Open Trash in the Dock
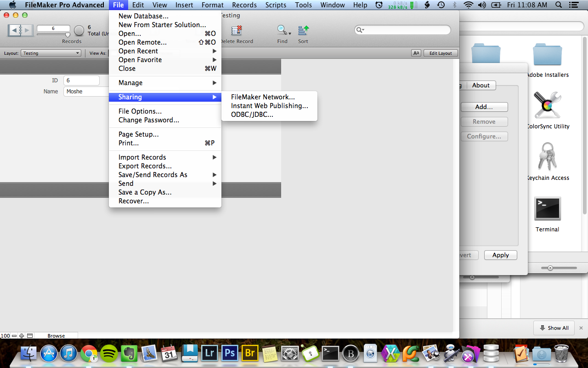 pos(561,353)
